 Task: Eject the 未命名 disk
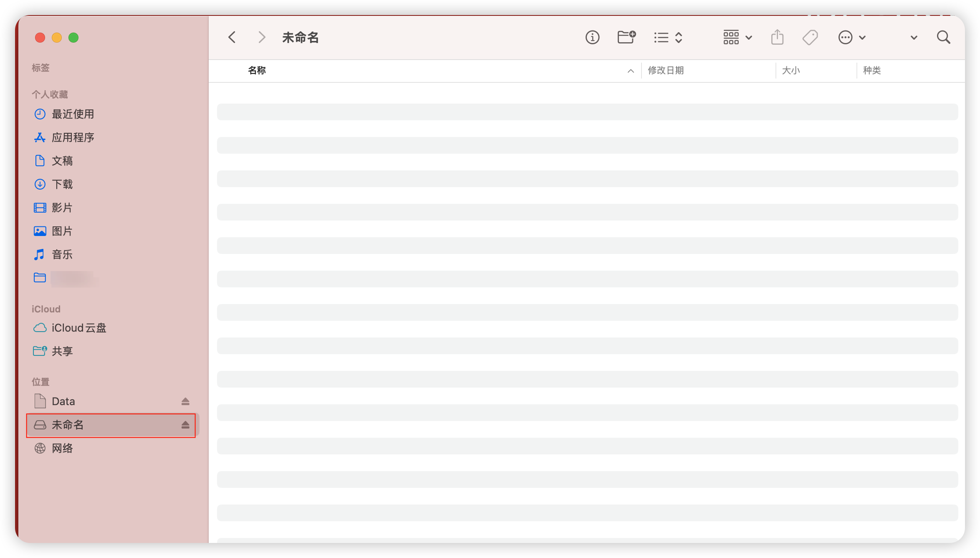coord(185,425)
